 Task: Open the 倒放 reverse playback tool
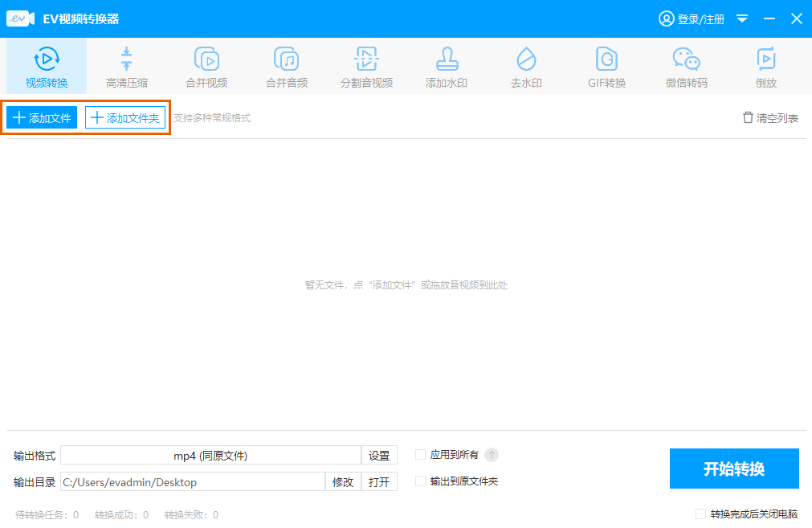[766, 67]
